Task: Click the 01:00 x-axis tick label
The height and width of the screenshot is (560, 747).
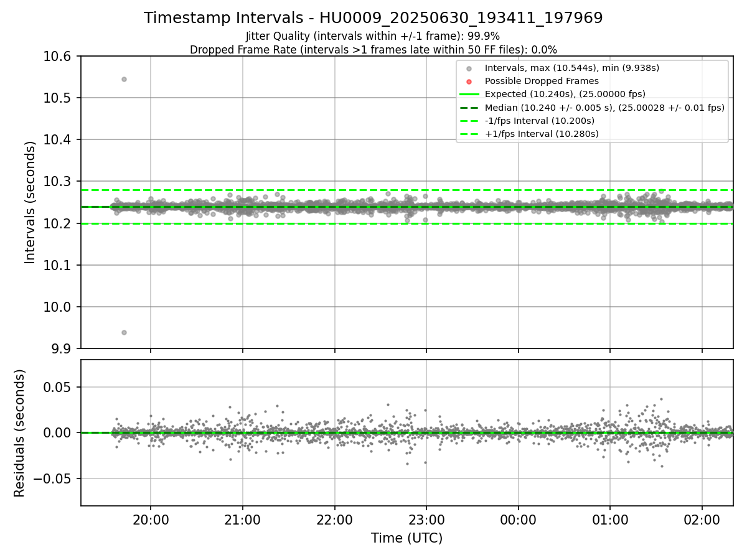Action: (x=610, y=520)
